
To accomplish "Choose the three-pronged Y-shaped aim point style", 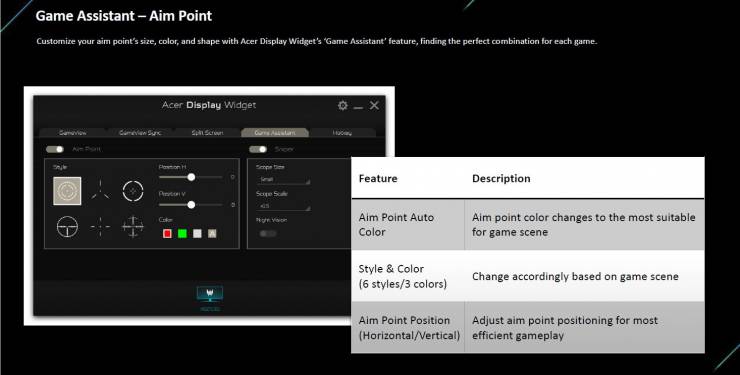I will pos(101,190).
